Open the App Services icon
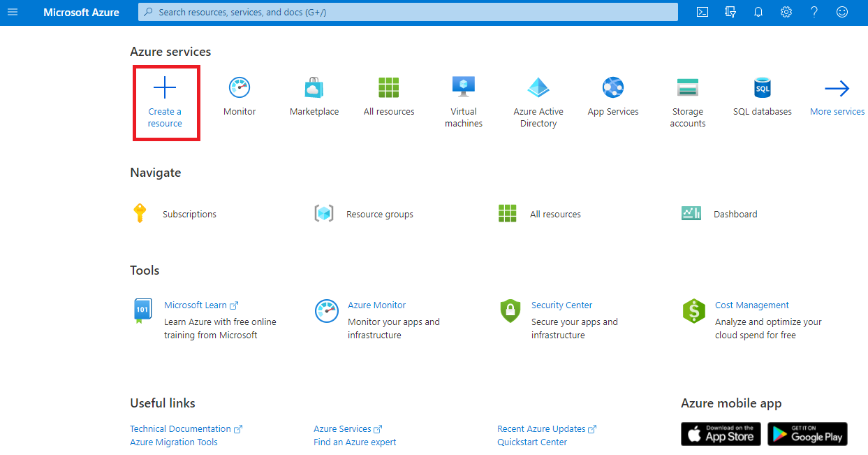868x455 pixels. tap(613, 87)
